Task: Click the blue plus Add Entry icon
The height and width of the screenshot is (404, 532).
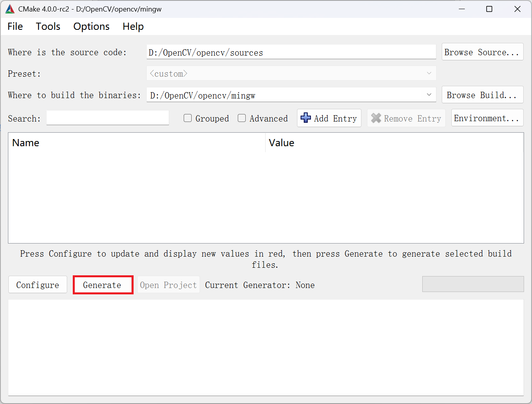Action: (306, 118)
